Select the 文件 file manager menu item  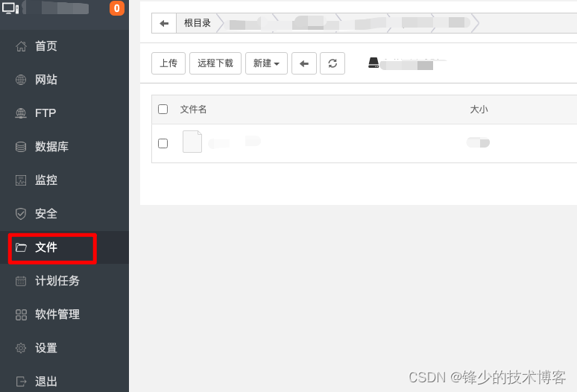coord(64,247)
